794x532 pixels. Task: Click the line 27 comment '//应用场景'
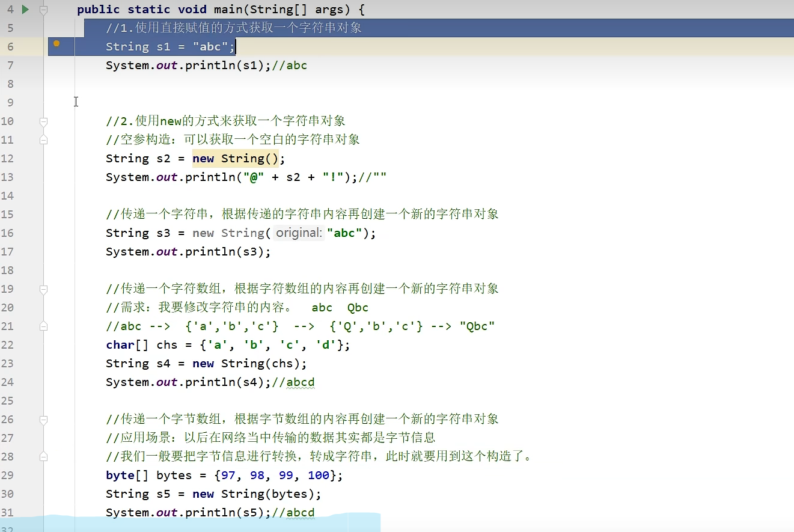tap(270, 438)
